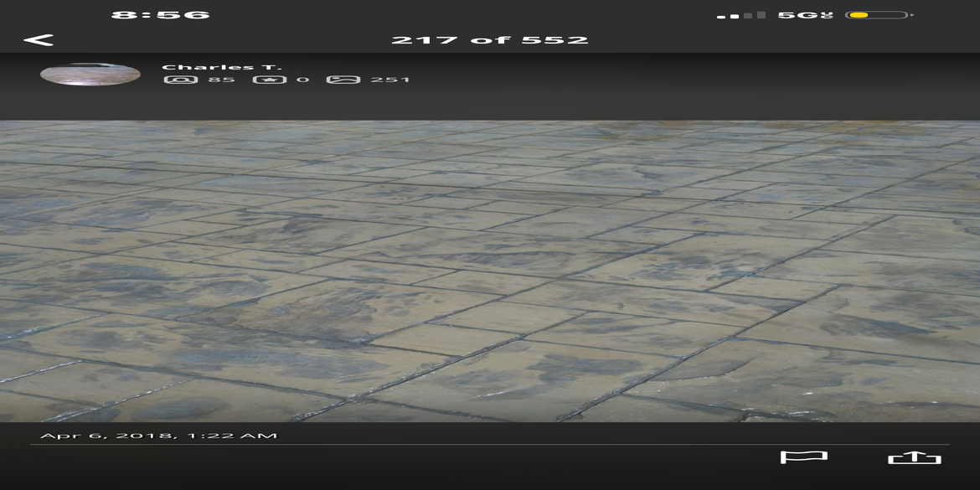Screen dimensions: 980x490
Task: Tap the star reviews icon beside 0
Action: click(x=270, y=80)
